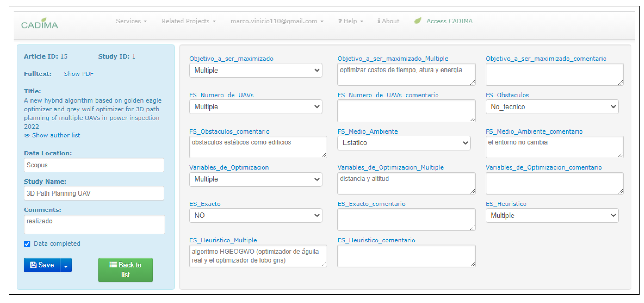Click the list icon on the Back to list button
The width and height of the screenshot is (644, 303).
pos(113,265)
